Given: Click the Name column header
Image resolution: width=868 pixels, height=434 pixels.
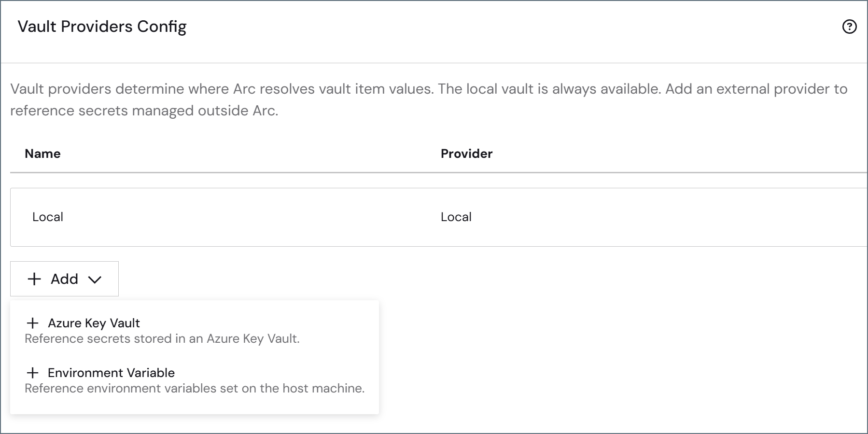Looking at the screenshot, I should click(x=42, y=154).
